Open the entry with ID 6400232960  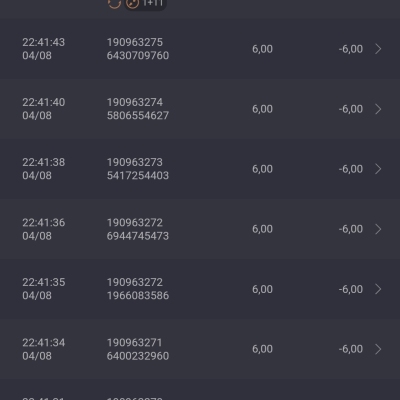138,356
